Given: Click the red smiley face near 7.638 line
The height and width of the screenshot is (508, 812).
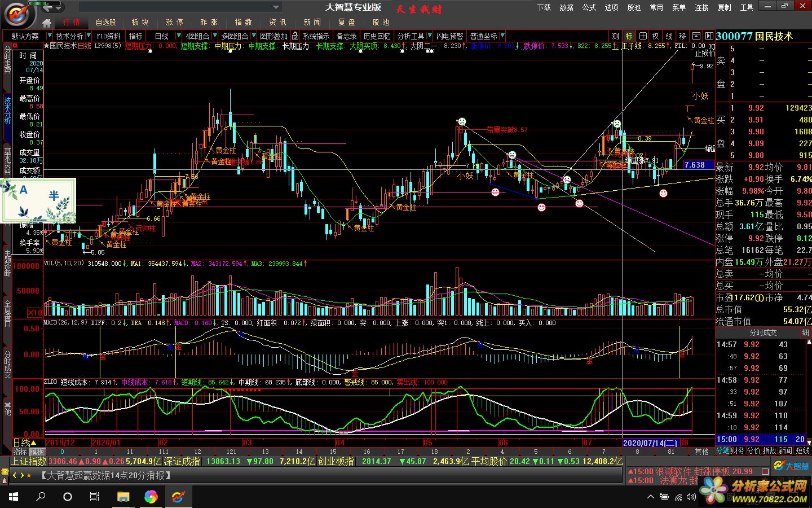Looking at the screenshot, I should click(x=663, y=193).
